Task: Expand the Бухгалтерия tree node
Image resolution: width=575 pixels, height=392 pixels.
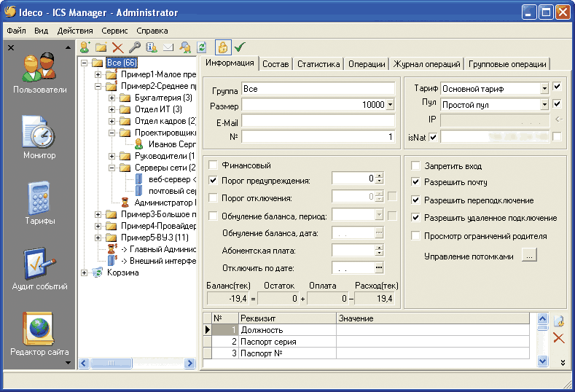Action: 112,98
